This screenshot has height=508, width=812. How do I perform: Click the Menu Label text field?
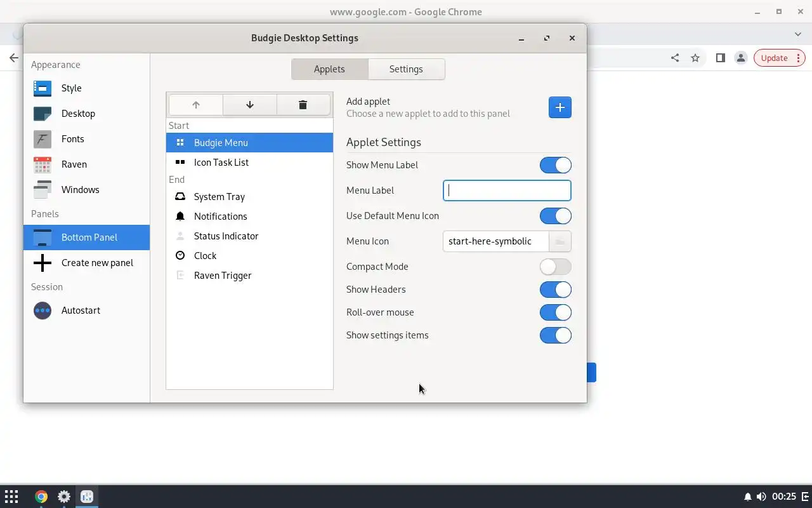[507, 190]
